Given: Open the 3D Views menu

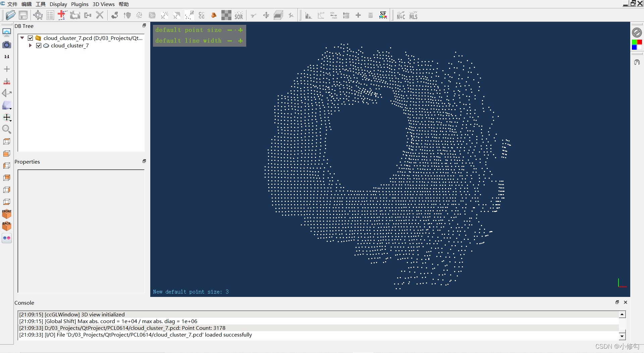Looking at the screenshot, I should pyautogui.click(x=104, y=4).
